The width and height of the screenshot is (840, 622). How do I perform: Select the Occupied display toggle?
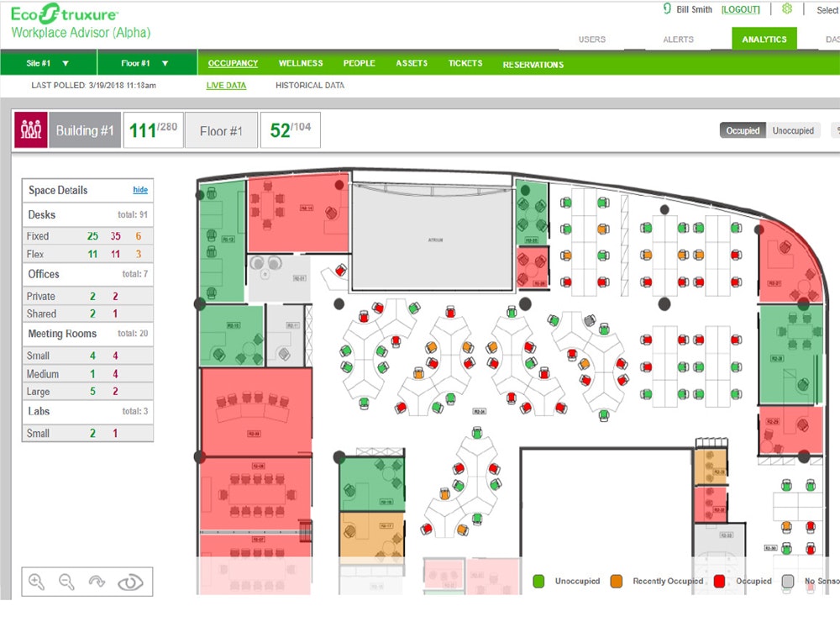pyautogui.click(x=743, y=130)
